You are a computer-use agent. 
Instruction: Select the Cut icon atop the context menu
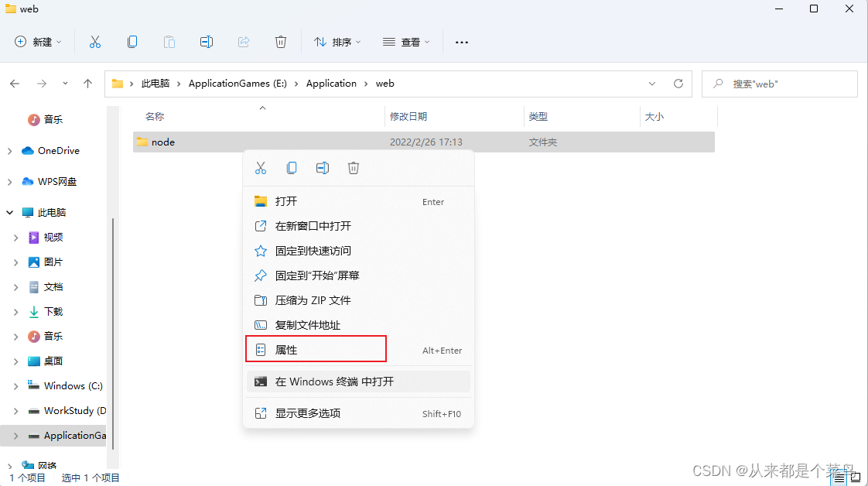261,167
